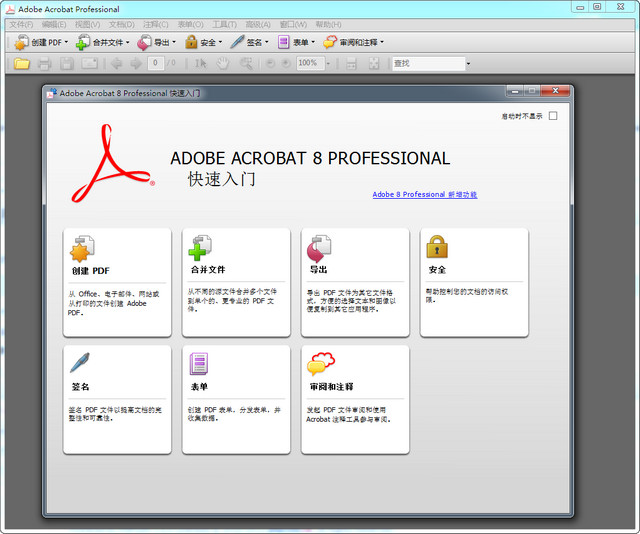The image size is (640, 534).
Task: Click the page number field in toolbar
Action: [x=155, y=63]
